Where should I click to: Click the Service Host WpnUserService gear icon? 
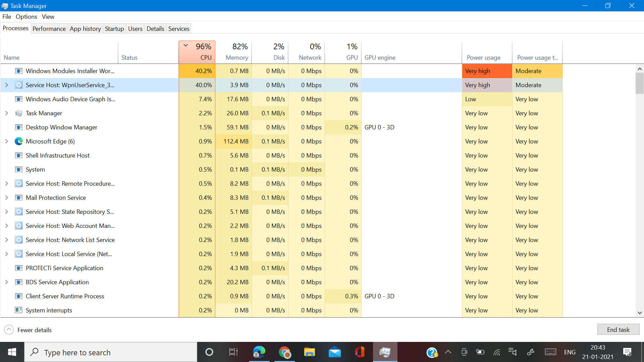click(19, 85)
